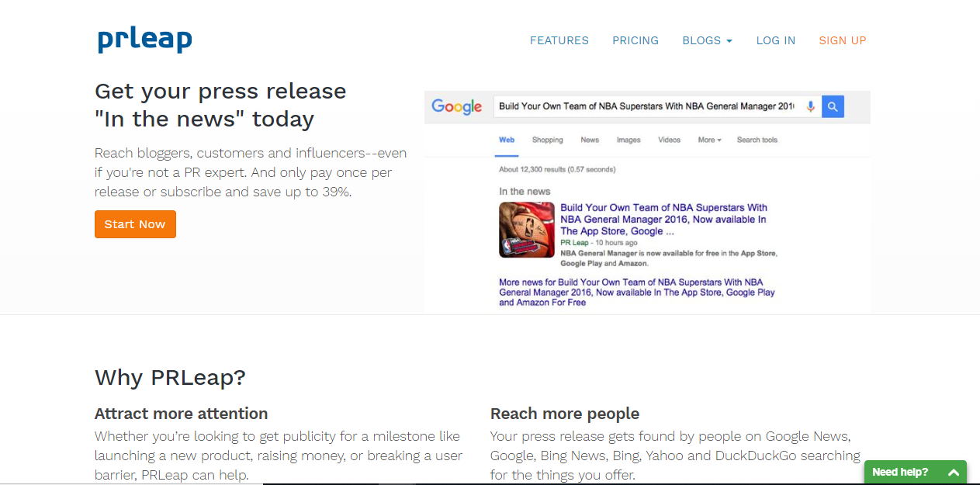Go to the Pricing page
The height and width of the screenshot is (485, 980).
(x=635, y=40)
